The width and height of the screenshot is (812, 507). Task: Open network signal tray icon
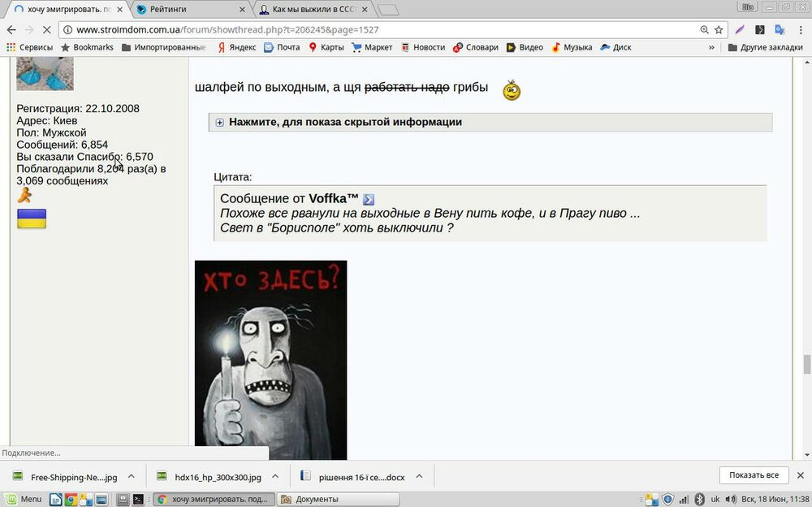(x=684, y=499)
